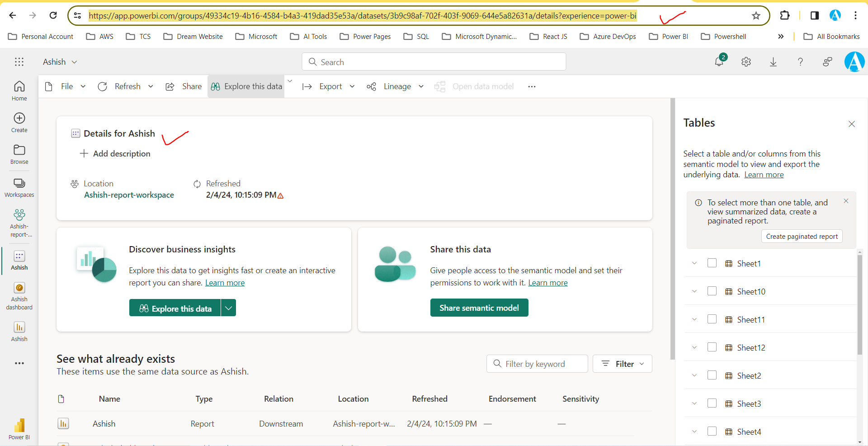The image size is (868, 446).
Task: Open the File menu
Action: pos(67,86)
